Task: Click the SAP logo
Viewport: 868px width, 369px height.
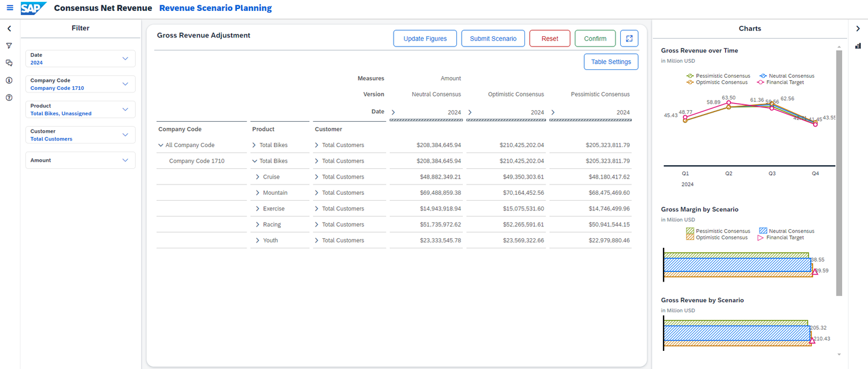Action: tap(33, 8)
